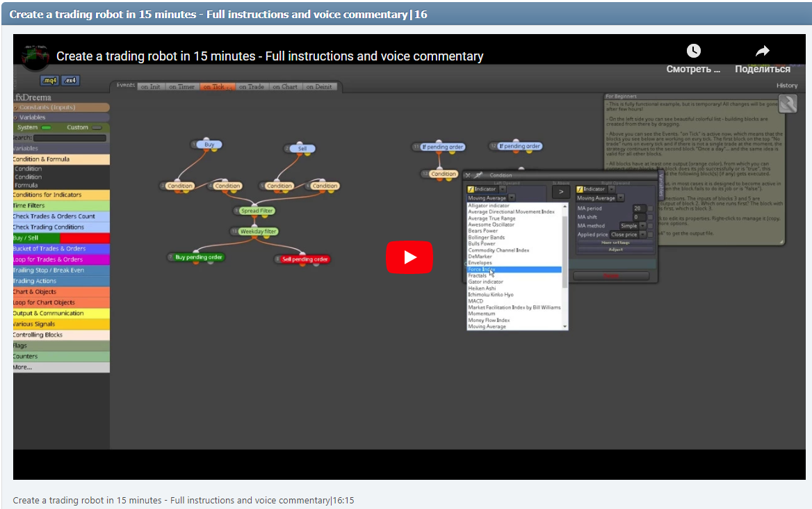Open the Moving Average dropdown in Right Operand

click(x=620, y=198)
